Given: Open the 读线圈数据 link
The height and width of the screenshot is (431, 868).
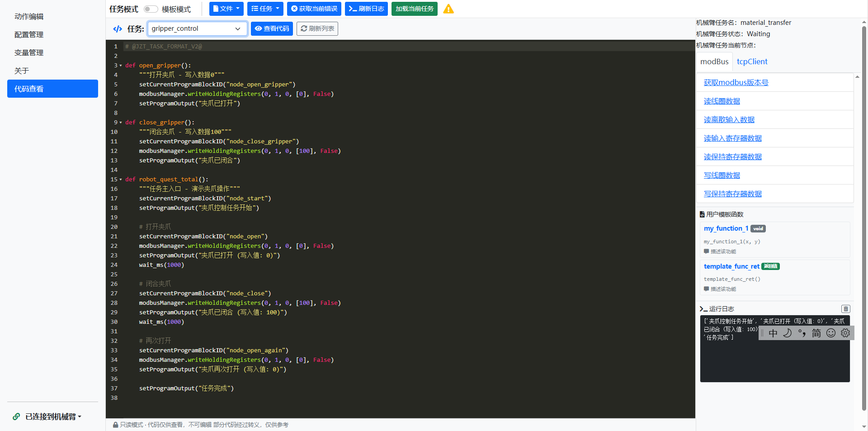Looking at the screenshot, I should pyautogui.click(x=722, y=101).
